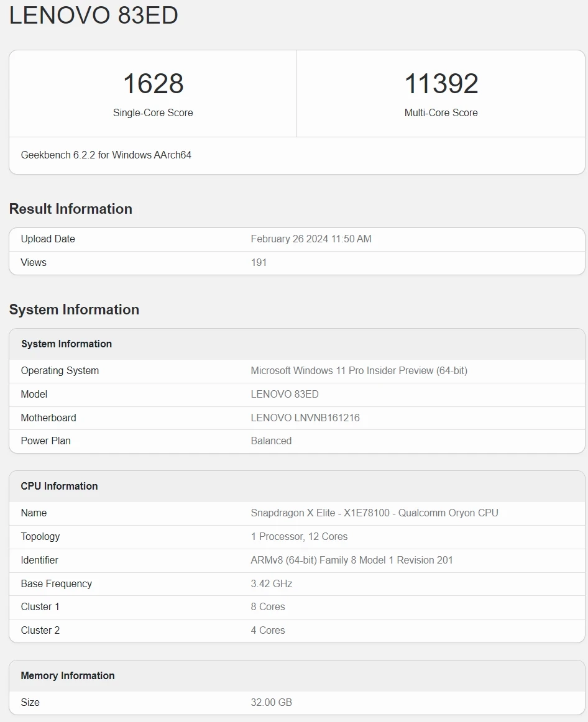Click the LENOVO 83ED page title
Viewport: 588px width, 722px height.
[x=93, y=15]
